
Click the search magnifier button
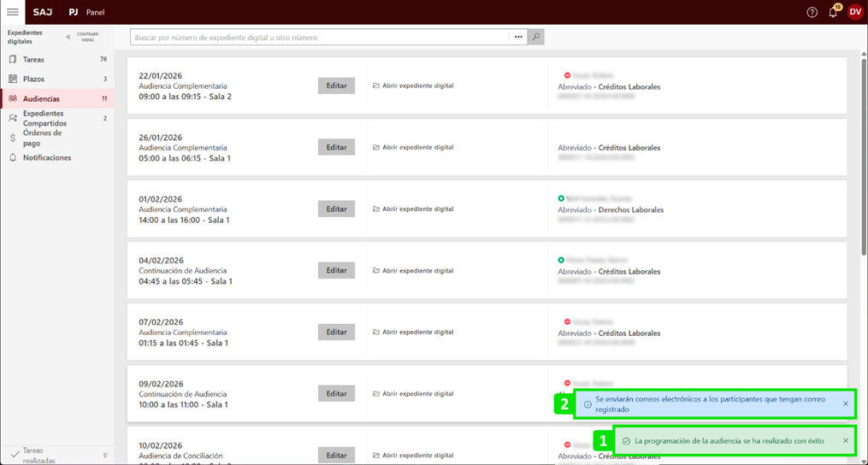pos(536,38)
